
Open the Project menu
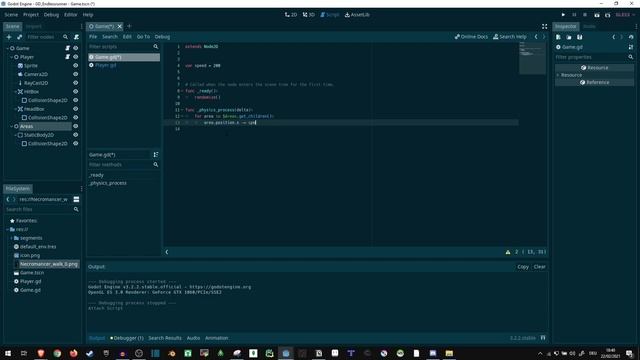pos(31,15)
